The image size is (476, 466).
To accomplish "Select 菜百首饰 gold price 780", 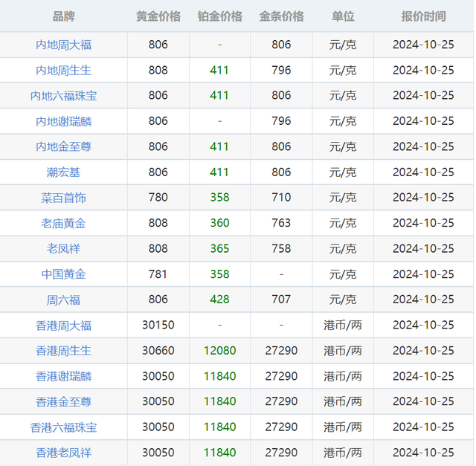I will pyautogui.click(x=158, y=198).
